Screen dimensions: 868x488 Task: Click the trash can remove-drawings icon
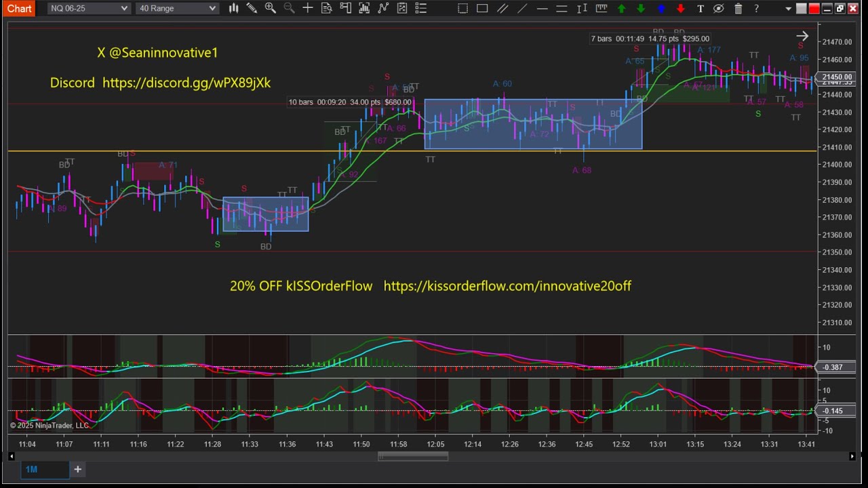[x=738, y=8]
